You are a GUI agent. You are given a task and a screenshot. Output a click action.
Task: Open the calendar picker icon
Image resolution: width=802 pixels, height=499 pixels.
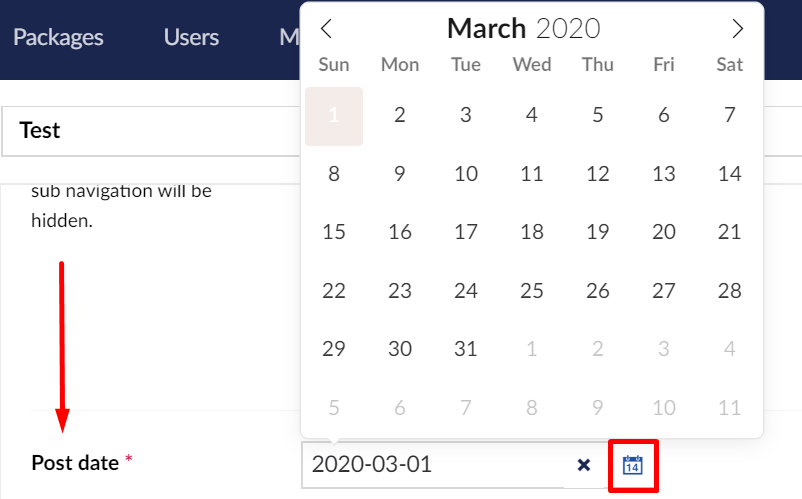coord(633,465)
